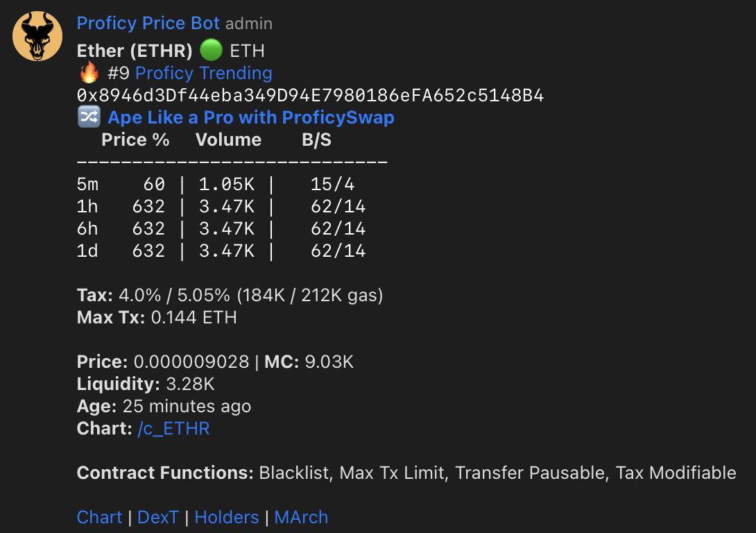The image size is (756, 533).
Task: Click the Max Tx 0.144 ETH value
Action: tap(194, 317)
